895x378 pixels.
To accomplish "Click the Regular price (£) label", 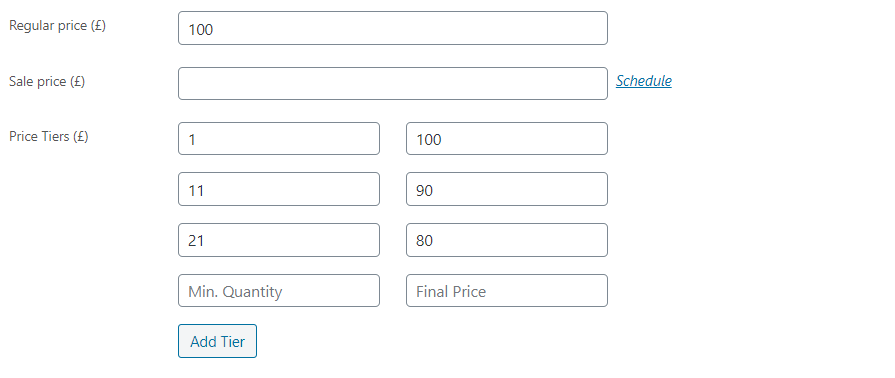I will 57,26.
